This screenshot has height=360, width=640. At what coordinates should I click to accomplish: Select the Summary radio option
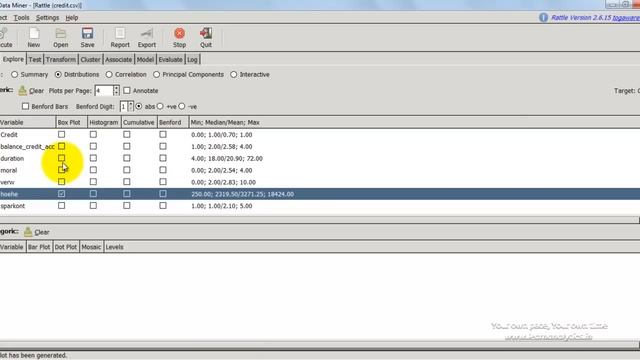[15, 74]
